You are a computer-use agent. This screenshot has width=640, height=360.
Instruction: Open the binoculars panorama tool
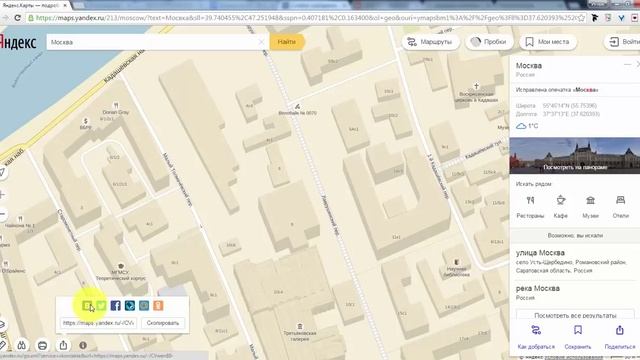22,345
